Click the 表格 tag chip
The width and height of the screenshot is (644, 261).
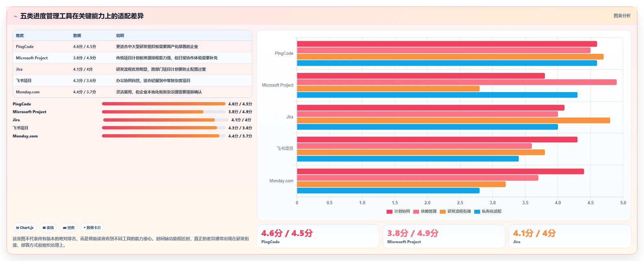click(x=48, y=228)
